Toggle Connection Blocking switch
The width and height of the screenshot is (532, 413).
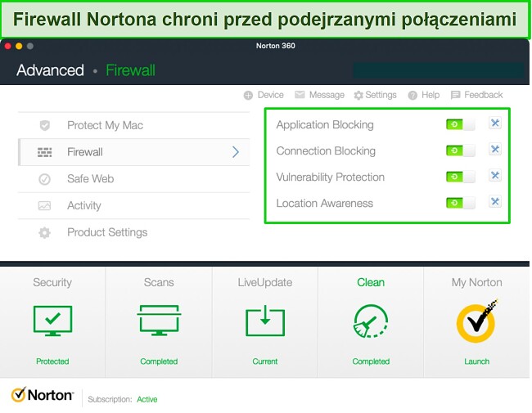(461, 150)
